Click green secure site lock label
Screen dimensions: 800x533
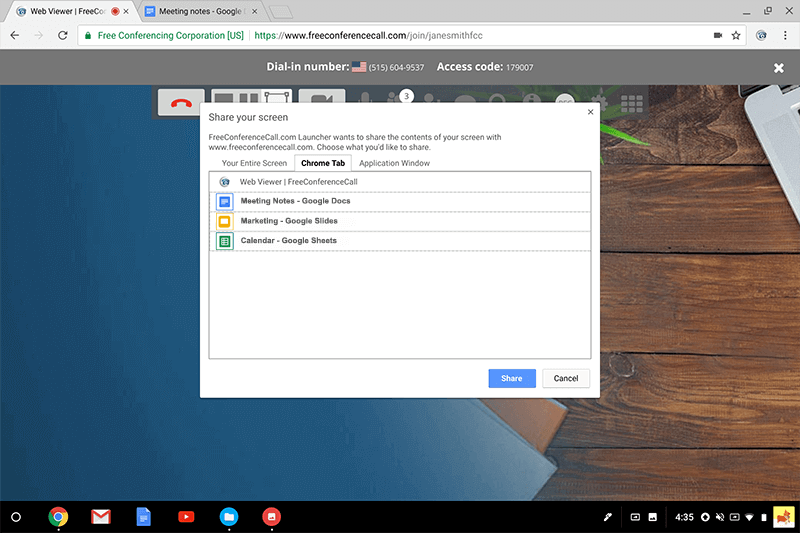tap(164, 36)
